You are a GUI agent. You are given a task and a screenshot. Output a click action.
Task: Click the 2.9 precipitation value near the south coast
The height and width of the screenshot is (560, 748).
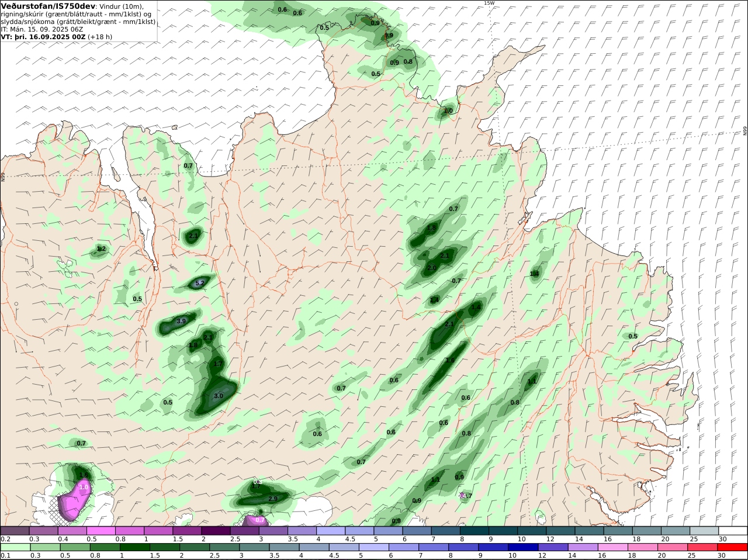pos(273,499)
